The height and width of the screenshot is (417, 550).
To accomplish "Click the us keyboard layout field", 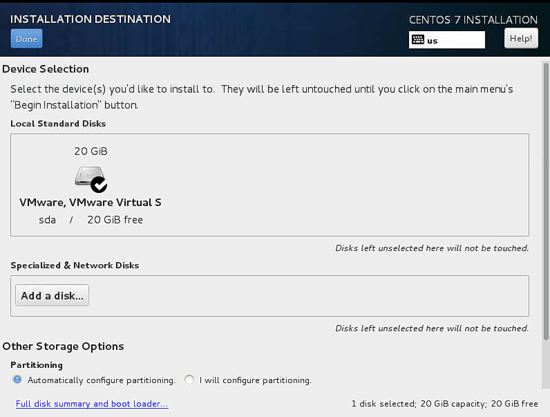I will pos(447,40).
